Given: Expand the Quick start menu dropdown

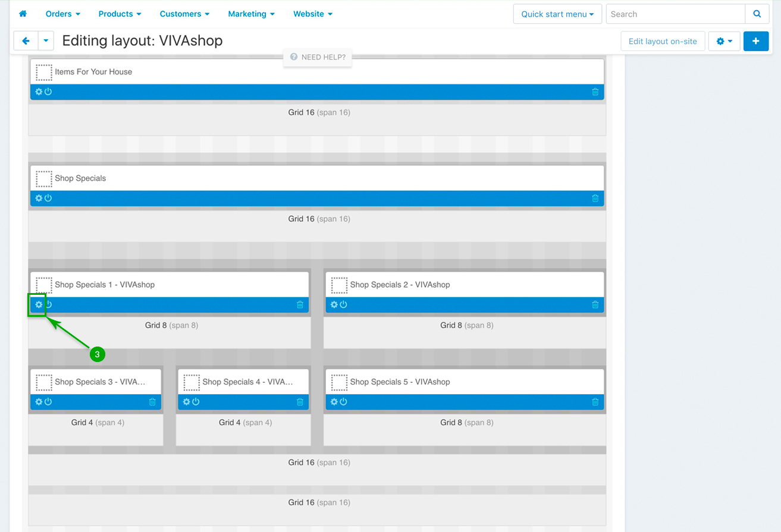Looking at the screenshot, I should (557, 14).
